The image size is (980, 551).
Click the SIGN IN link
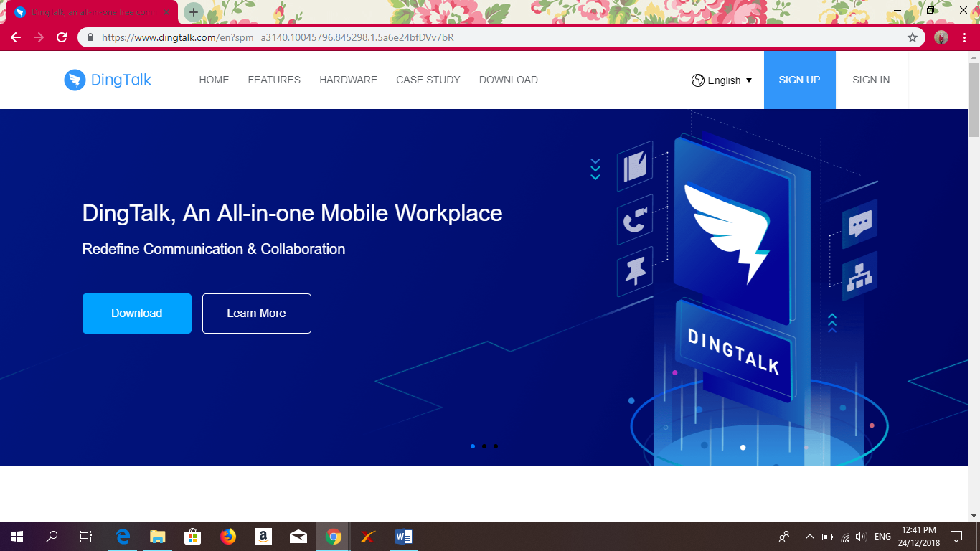coord(871,80)
